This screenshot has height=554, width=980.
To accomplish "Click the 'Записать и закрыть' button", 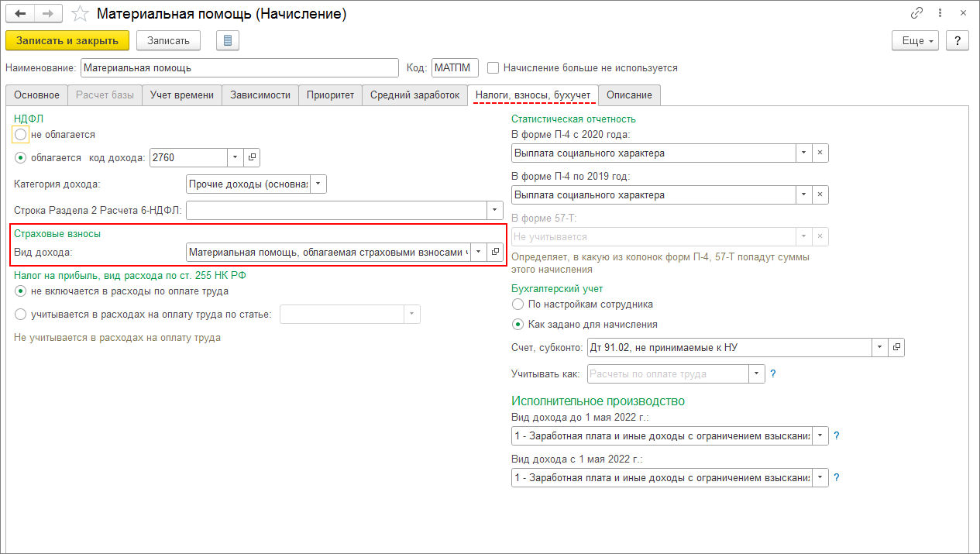I will [67, 41].
